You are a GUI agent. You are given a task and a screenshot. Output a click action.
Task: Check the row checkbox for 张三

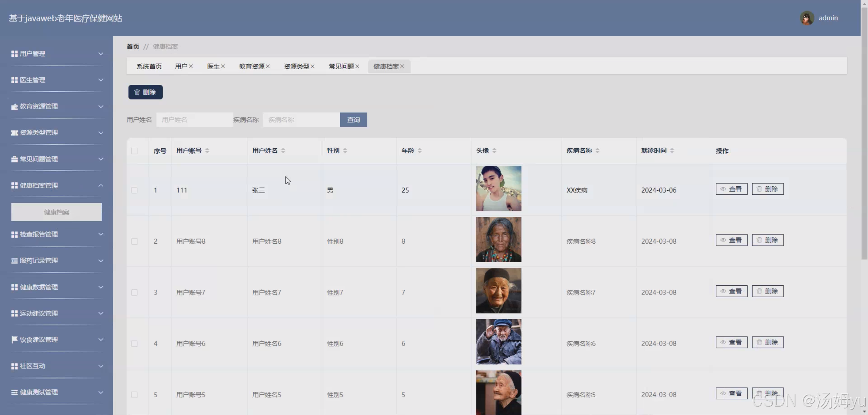134,190
